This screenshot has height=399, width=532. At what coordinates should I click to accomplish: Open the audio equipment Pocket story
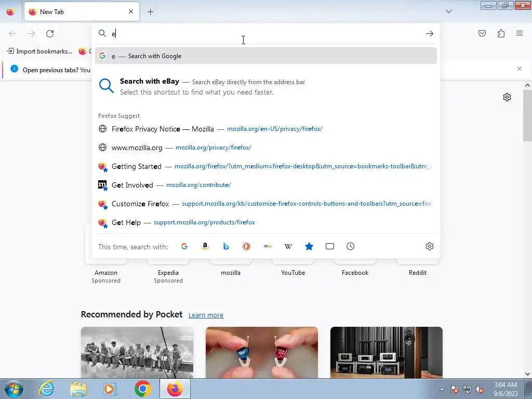click(x=387, y=353)
